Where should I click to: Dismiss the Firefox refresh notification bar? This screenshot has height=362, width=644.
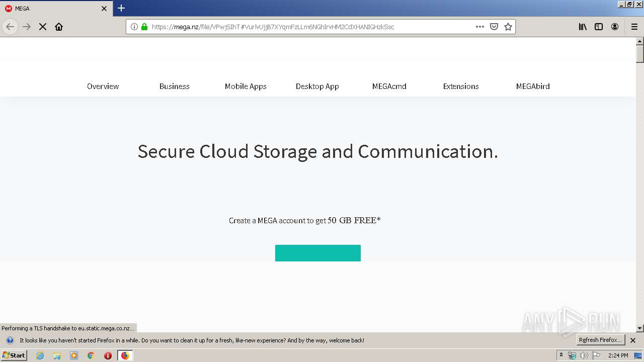(x=633, y=340)
